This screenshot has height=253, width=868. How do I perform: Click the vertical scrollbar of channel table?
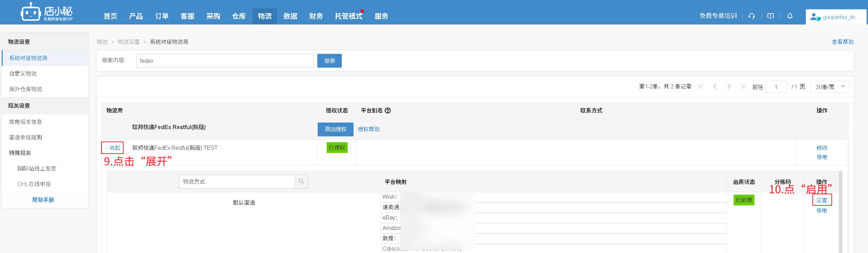pyautogui.click(x=841, y=214)
